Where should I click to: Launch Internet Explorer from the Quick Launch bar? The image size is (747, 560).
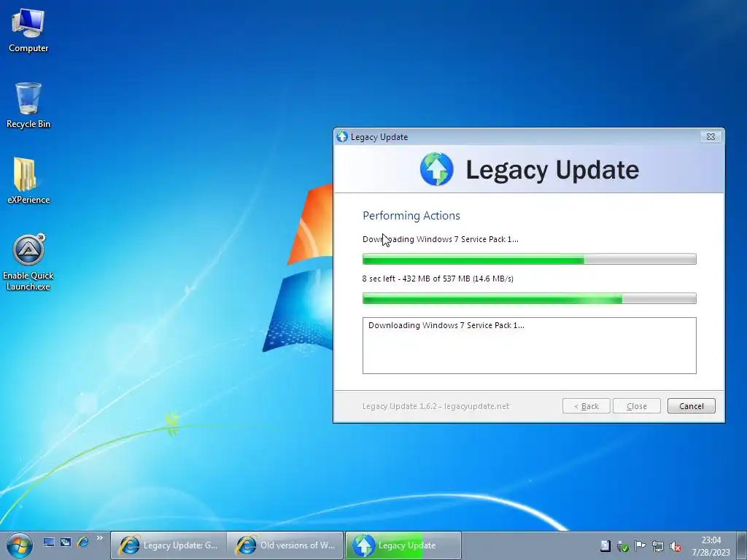click(x=83, y=542)
